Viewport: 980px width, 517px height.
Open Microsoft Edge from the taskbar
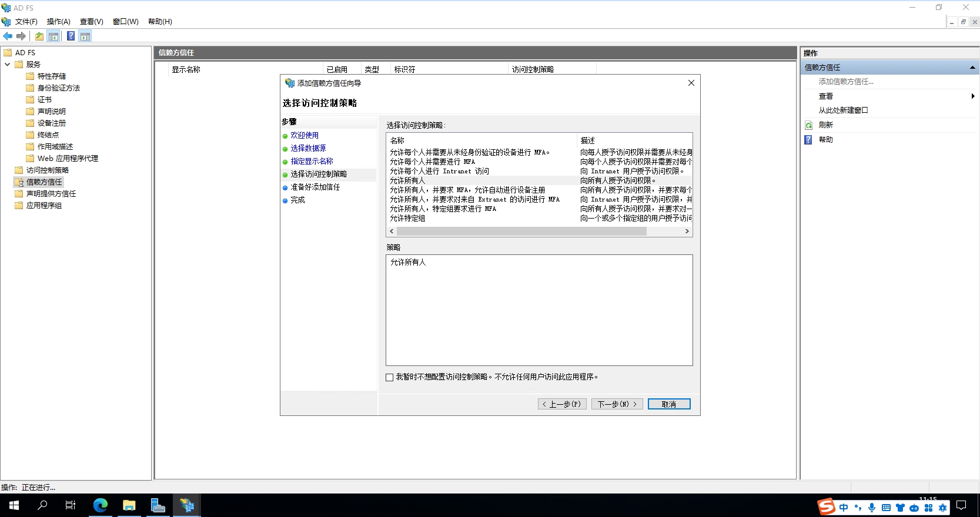101,505
